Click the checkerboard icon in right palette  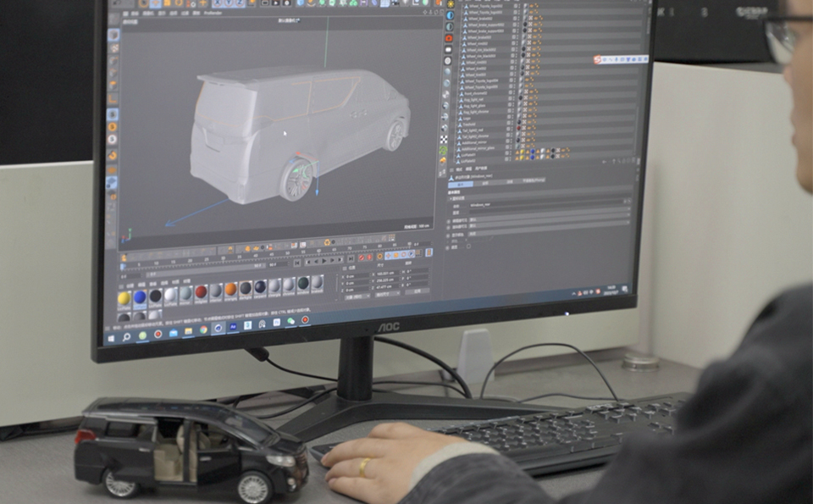pyautogui.click(x=445, y=140)
